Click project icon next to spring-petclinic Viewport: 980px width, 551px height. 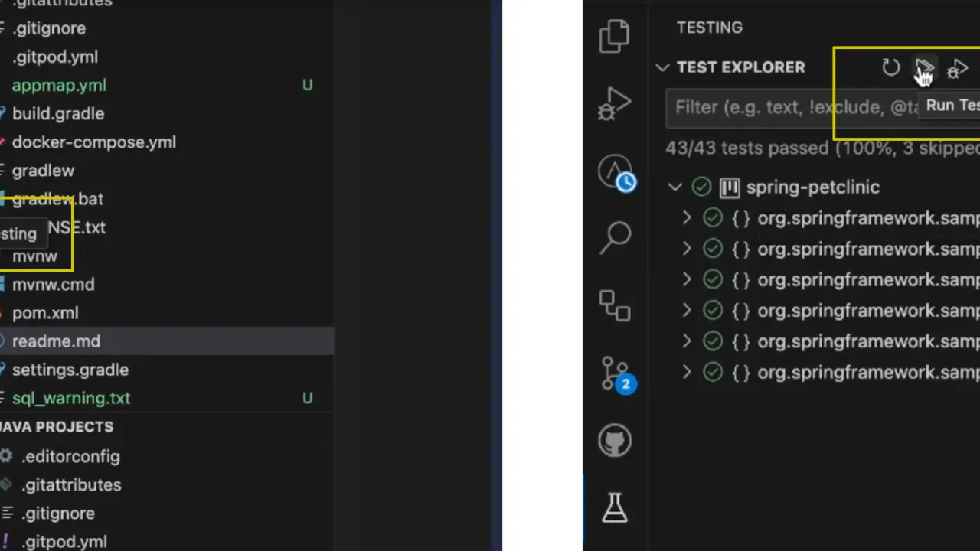[x=730, y=187]
